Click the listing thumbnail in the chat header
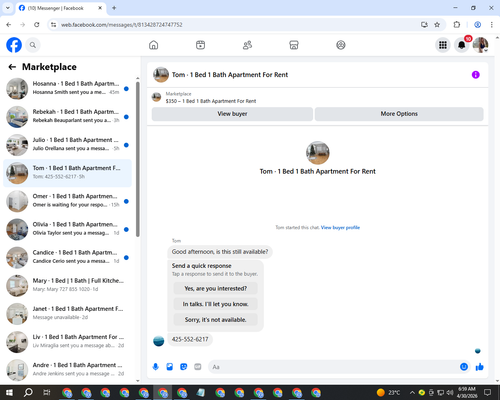The width and height of the screenshot is (500, 400). 161,75
